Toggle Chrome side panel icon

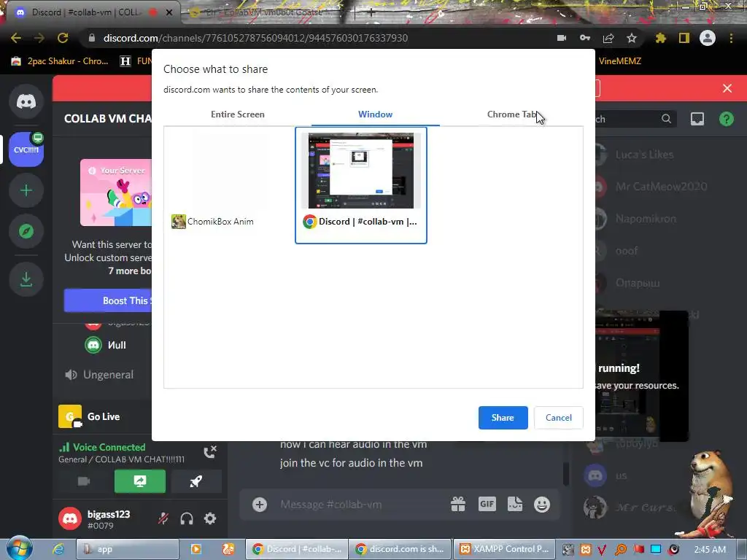click(684, 38)
